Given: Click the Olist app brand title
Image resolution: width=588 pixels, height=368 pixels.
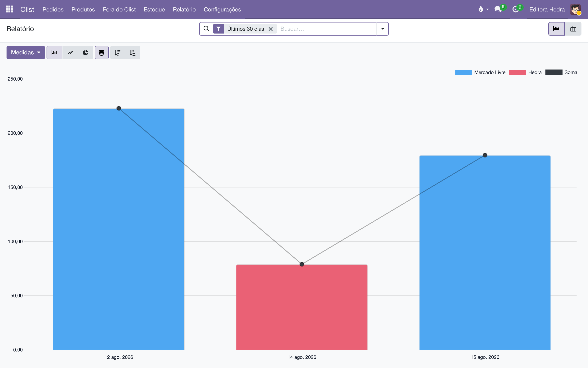Looking at the screenshot, I should point(27,9).
